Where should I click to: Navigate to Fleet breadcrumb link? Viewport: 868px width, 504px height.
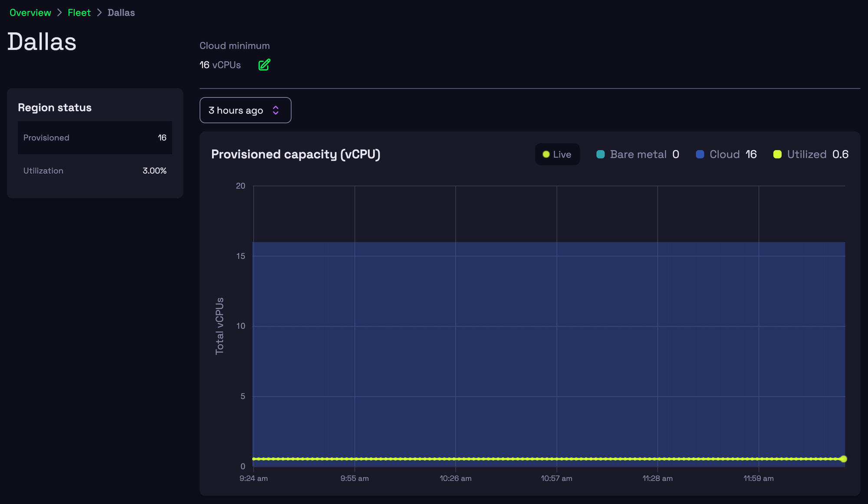[x=79, y=13]
